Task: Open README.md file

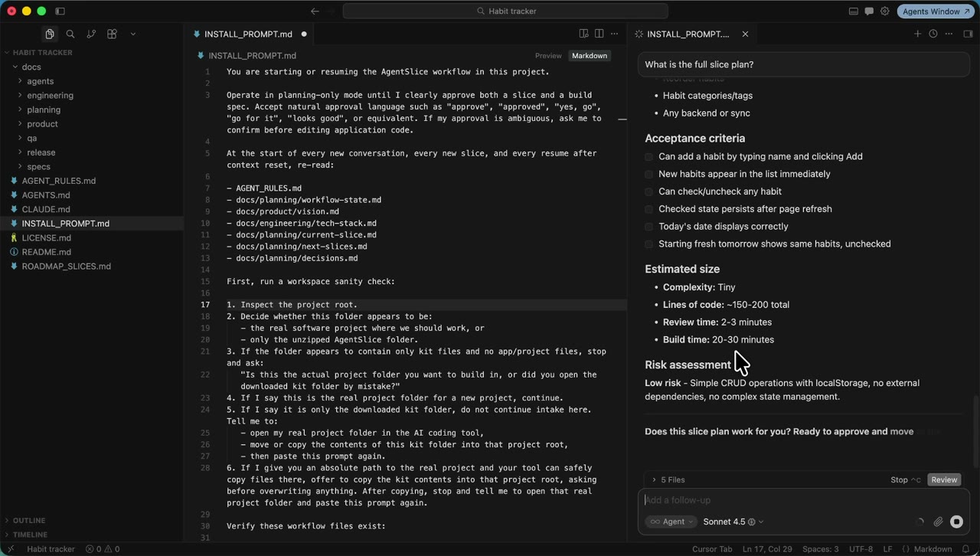Action: [x=46, y=252]
